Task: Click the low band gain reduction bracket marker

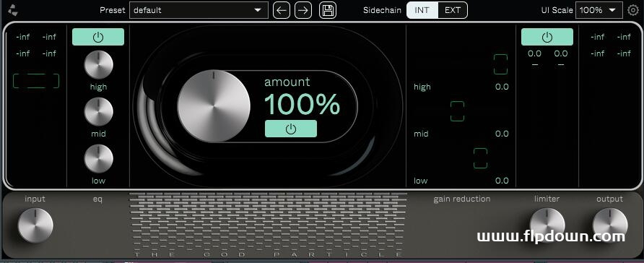Action: 480,158
